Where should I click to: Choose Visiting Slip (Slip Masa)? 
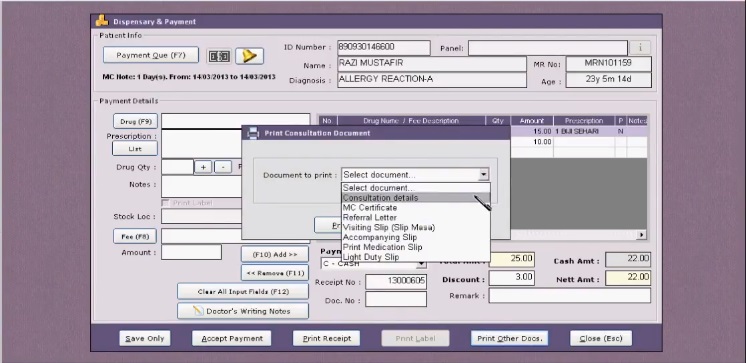pyautogui.click(x=416, y=227)
